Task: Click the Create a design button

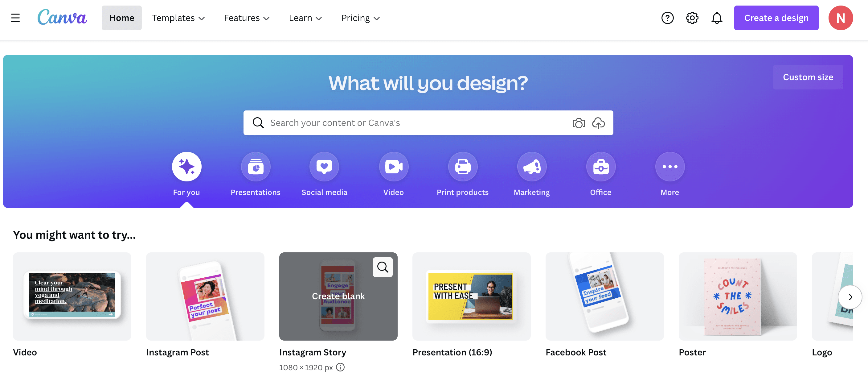Action: [x=776, y=18]
